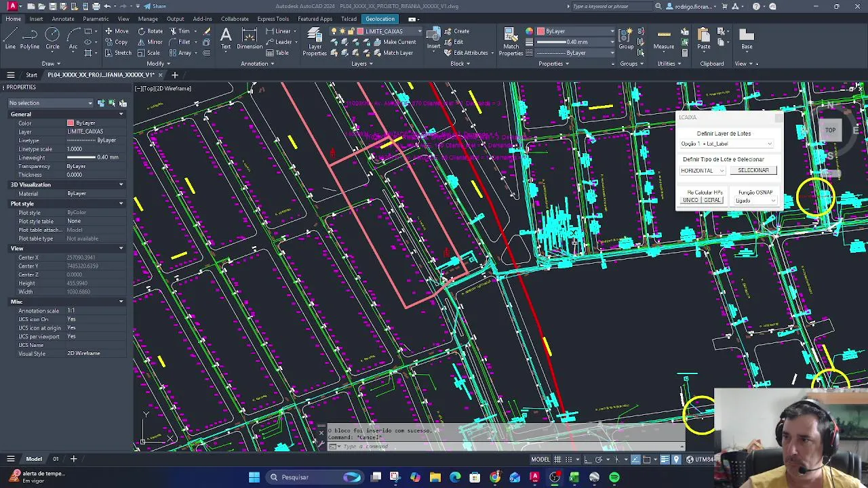The width and height of the screenshot is (868, 488).
Task: Click the Edit Attributes tool
Action: pos(466,53)
